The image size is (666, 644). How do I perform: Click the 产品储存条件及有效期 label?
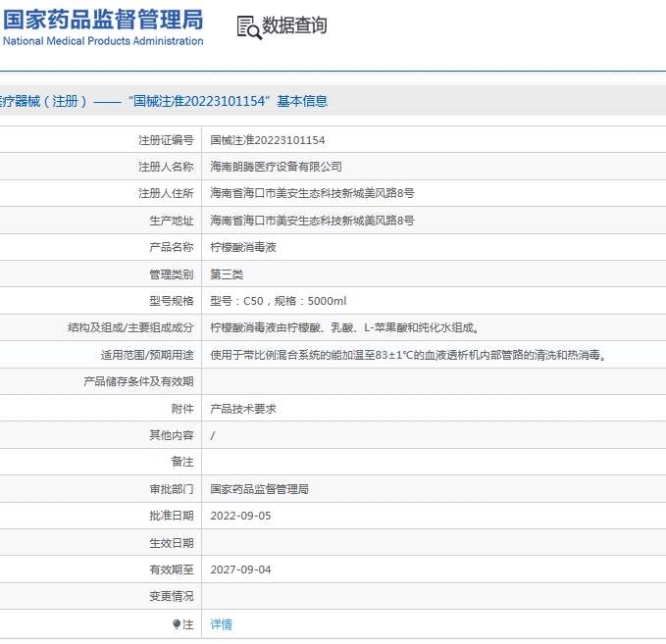(138, 381)
